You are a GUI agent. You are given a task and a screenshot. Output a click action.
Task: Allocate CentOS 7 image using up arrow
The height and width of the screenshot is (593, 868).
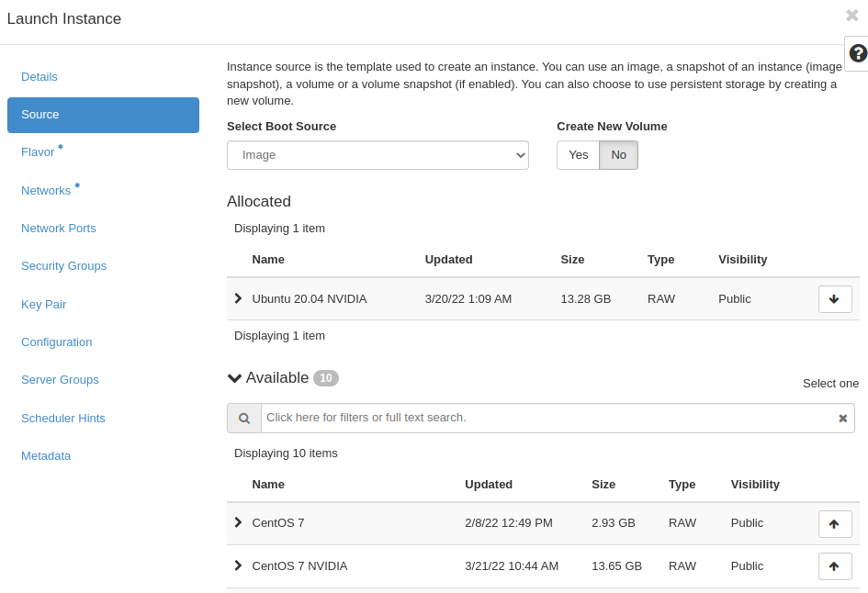pyautogui.click(x=834, y=524)
